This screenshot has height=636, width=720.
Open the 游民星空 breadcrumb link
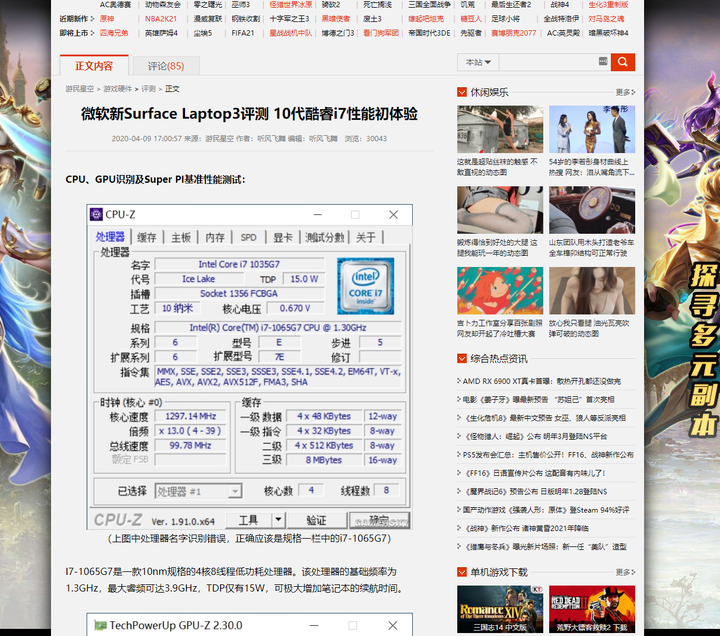[x=79, y=89]
